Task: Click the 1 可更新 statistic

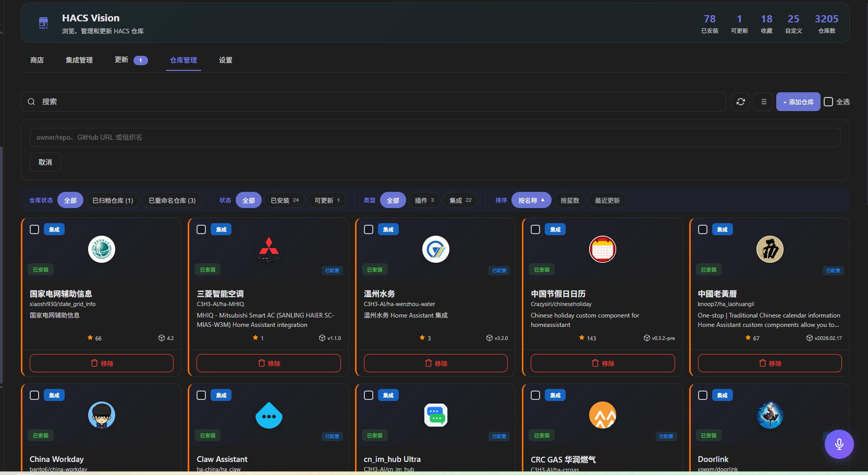Action: tap(739, 23)
